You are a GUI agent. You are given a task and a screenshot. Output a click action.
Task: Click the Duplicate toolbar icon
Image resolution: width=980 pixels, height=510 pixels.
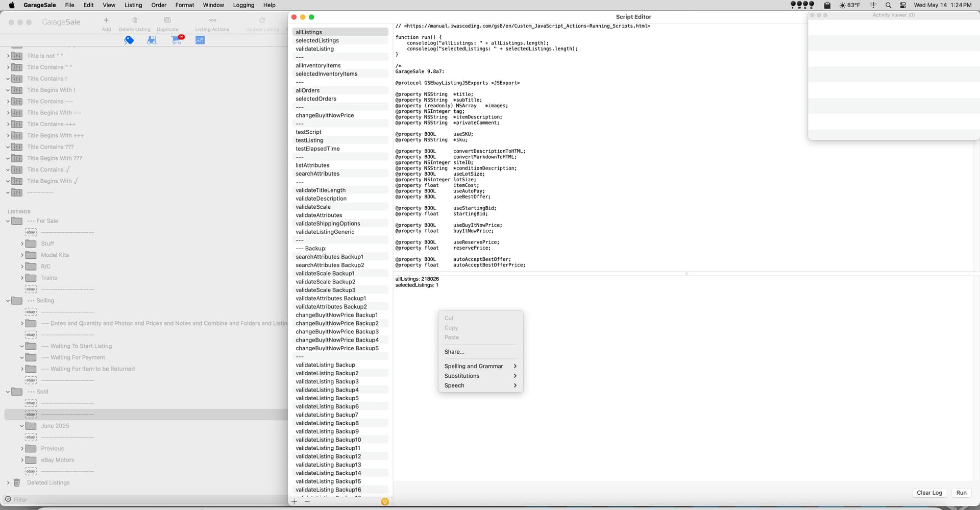click(167, 21)
